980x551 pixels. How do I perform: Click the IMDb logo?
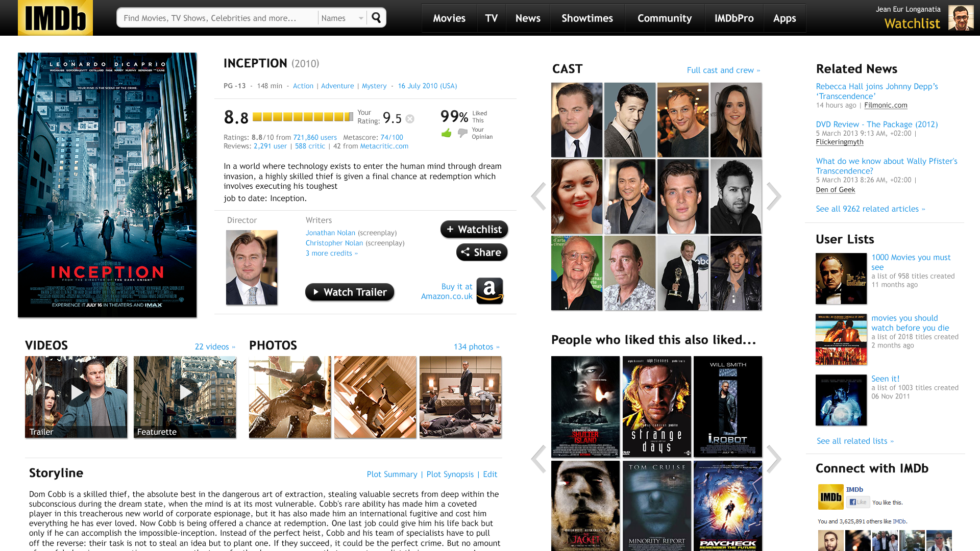[x=55, y=18]
